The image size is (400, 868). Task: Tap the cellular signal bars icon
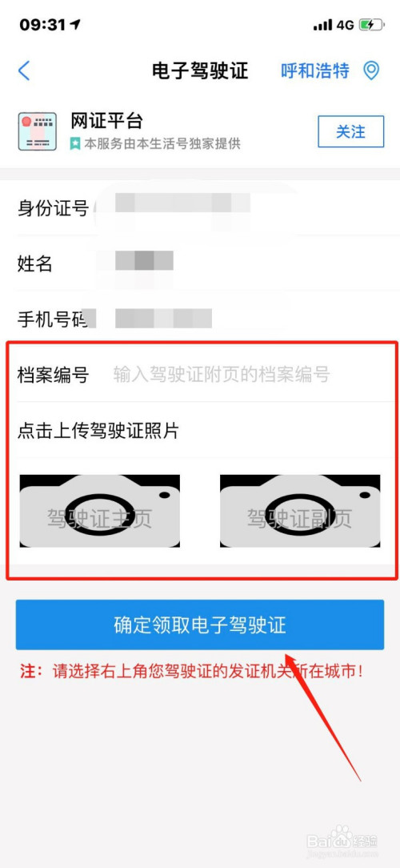click(x=322, y=25)
